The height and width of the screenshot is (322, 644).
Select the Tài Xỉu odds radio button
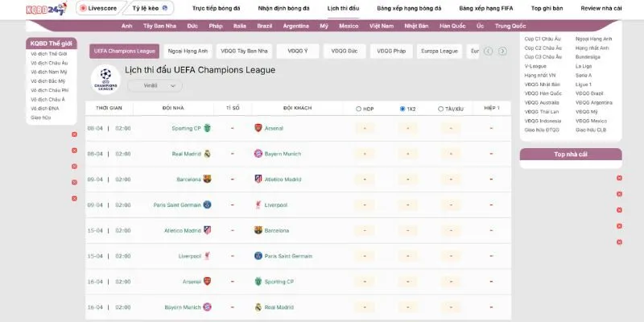click(x=440, y=109)
